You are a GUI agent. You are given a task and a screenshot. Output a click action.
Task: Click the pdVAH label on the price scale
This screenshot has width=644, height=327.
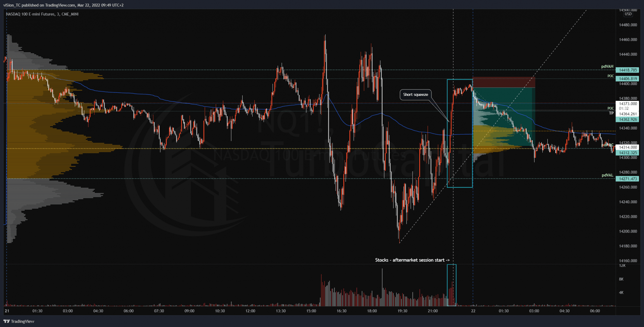pos(607,66)
